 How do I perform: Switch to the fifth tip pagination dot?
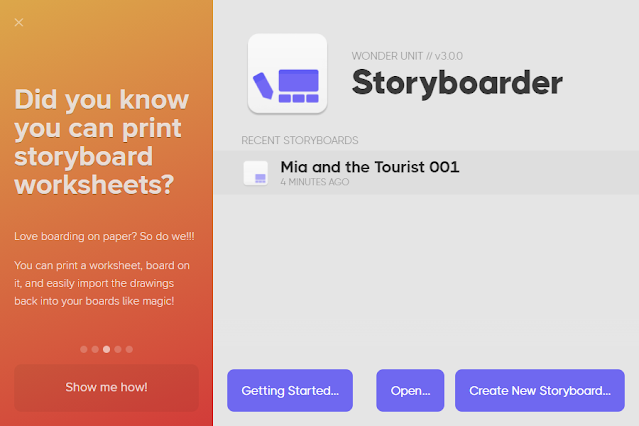(x=129, y=349)
